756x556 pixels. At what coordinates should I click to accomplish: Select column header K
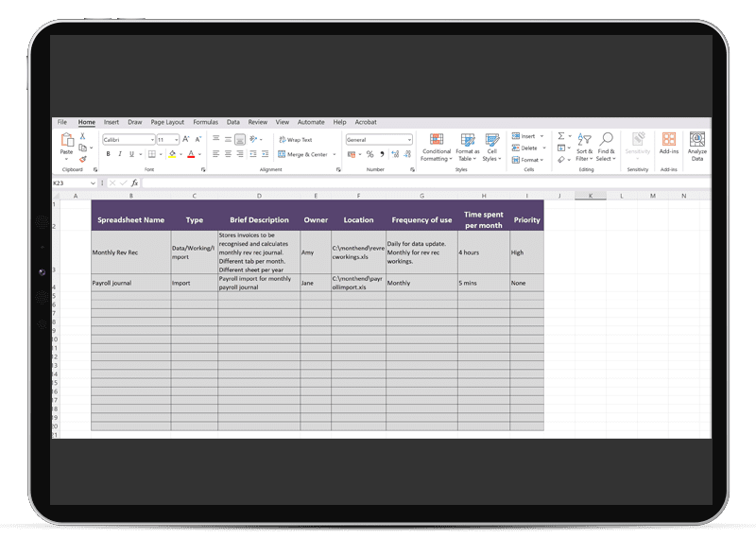[590, 196]
